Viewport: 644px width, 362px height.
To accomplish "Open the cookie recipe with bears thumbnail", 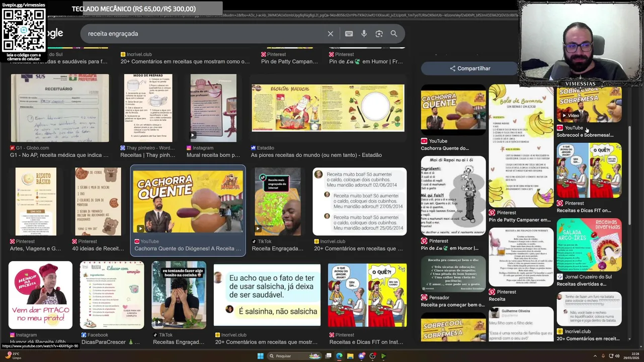I will point(98,201).
